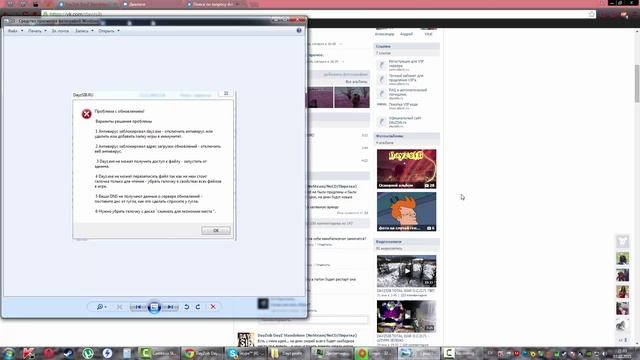Open the Ссылки section header
The image size is (640, 360).
[x=407, y=46]
